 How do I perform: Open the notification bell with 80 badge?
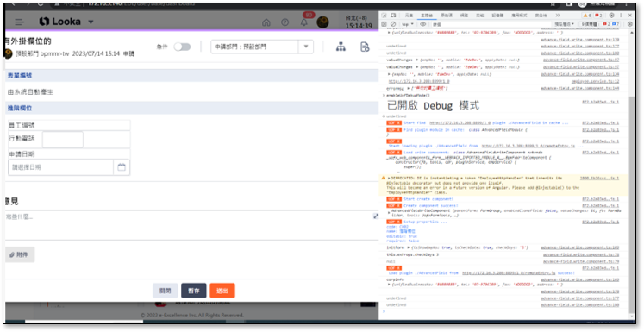point(304,22)
